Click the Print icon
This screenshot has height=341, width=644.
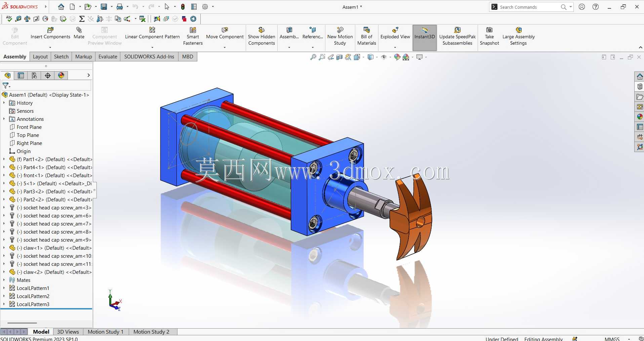coord(120,7)
